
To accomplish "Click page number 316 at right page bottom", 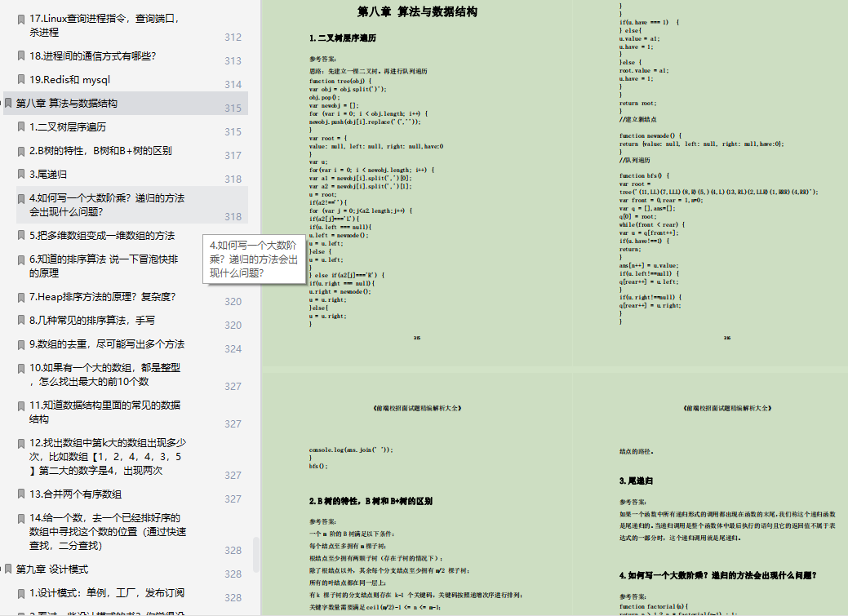I will click(727, 338).
